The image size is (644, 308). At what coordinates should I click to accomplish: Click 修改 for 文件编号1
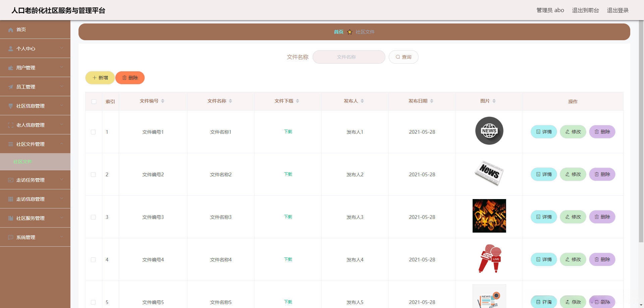[573, 132]
